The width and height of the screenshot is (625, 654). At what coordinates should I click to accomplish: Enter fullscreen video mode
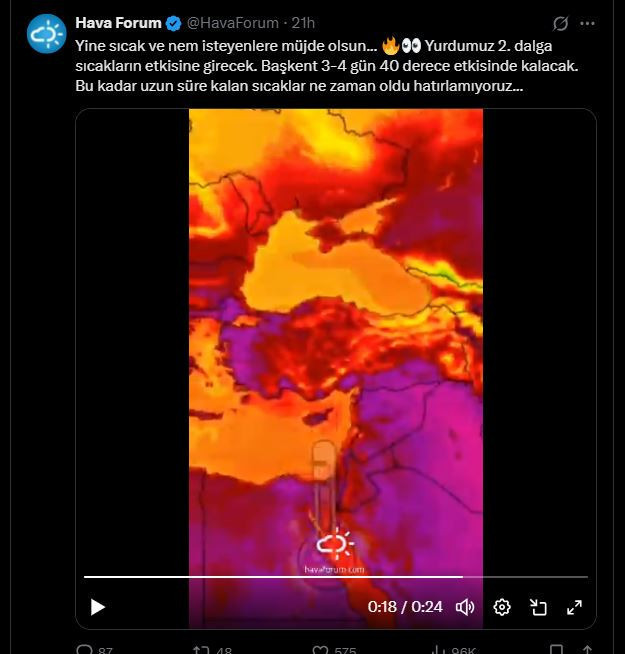click(x=575, y=607)
